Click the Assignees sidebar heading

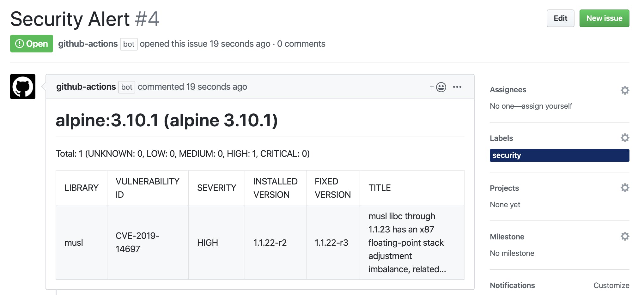pos(508,90)
